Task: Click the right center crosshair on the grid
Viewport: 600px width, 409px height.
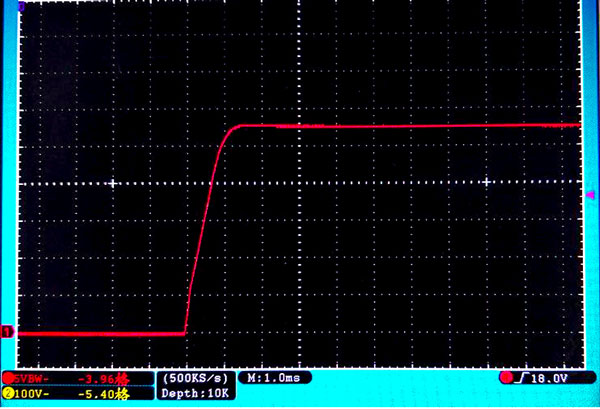Action: pyautogui.click(x=487, y=183)
